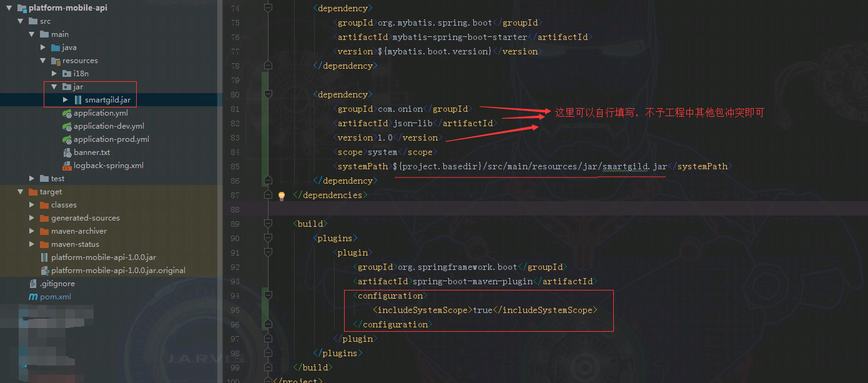Click the maven-archiver folder icon

[x=44, y=231]
